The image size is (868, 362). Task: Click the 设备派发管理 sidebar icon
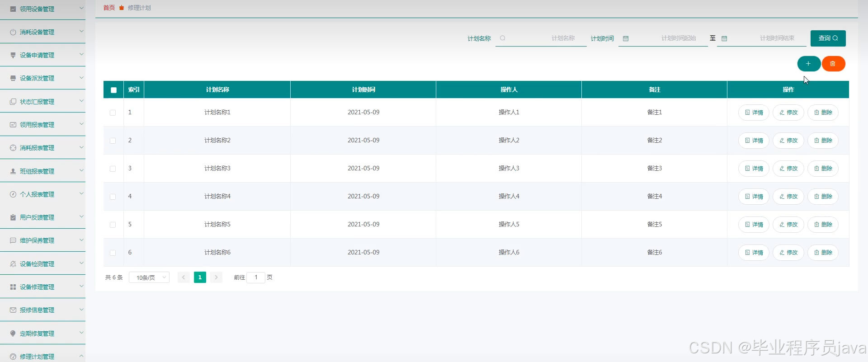click(13, 78)
